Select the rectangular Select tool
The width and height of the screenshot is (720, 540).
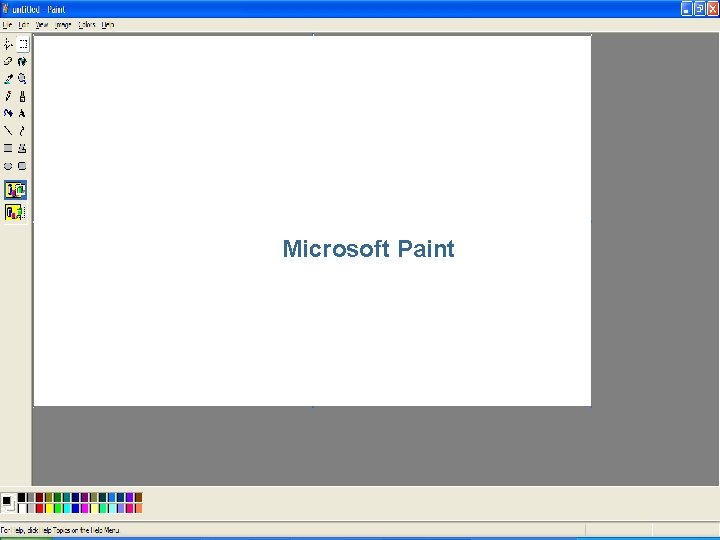click(22, 44)
